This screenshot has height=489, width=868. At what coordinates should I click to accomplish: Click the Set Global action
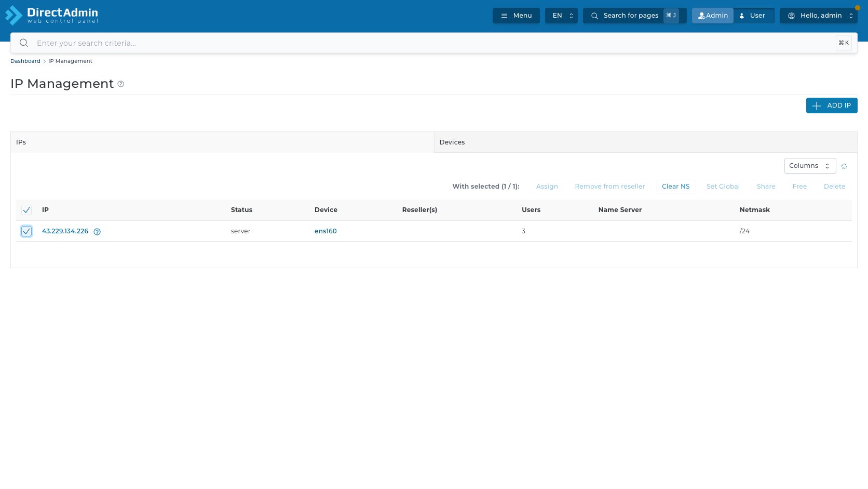point(723,187)
